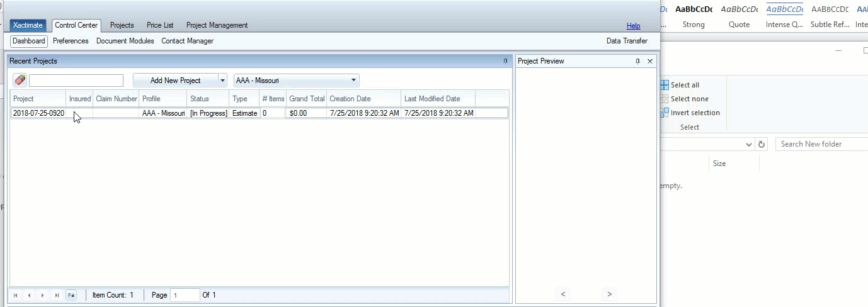Screen dimensions: 868x307
Task: Sort by the Insured column header
Action: pos(79,99)
